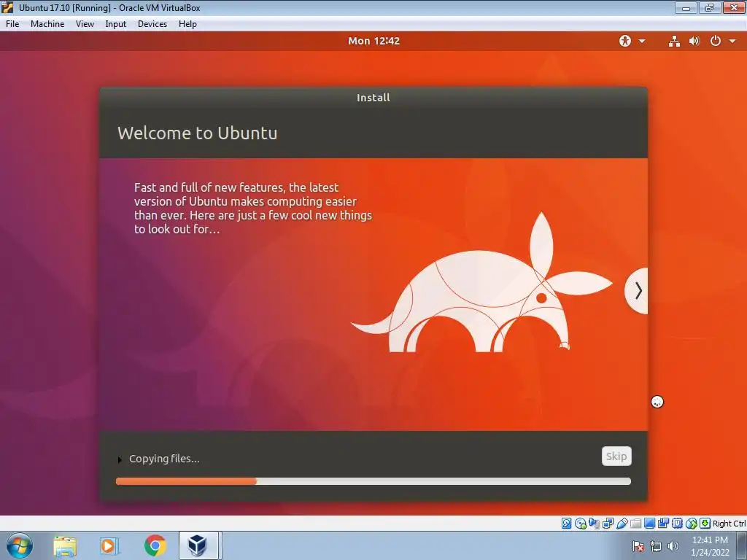This screenshot has height=560, width=747.
Task: Click the Ubuntu wired network icon
Action: pos(674,41)
